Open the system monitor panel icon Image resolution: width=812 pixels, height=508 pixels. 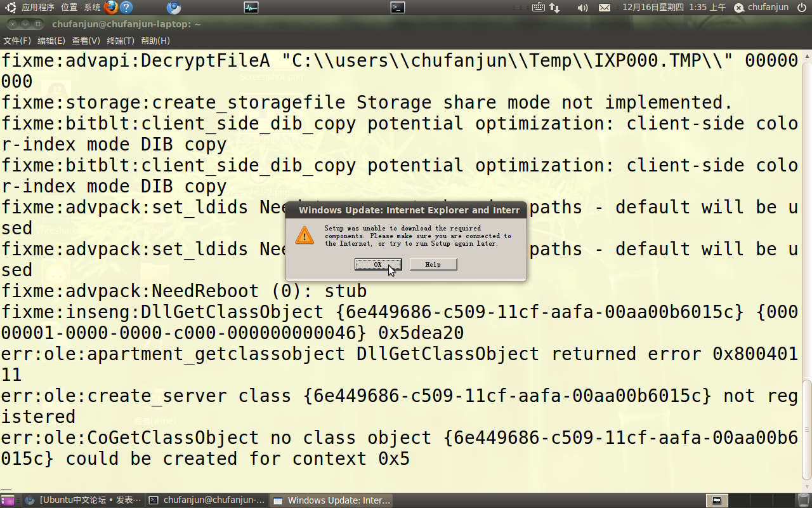[251, 8]
